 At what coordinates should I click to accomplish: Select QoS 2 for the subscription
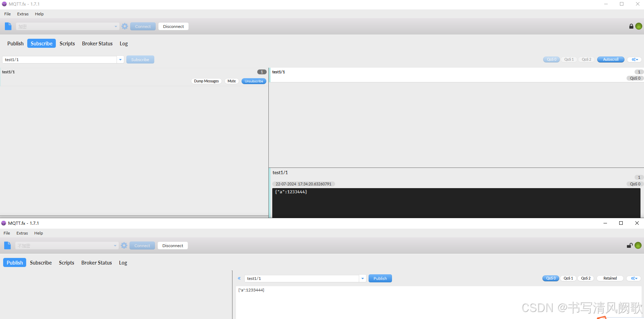pos(586,59)
